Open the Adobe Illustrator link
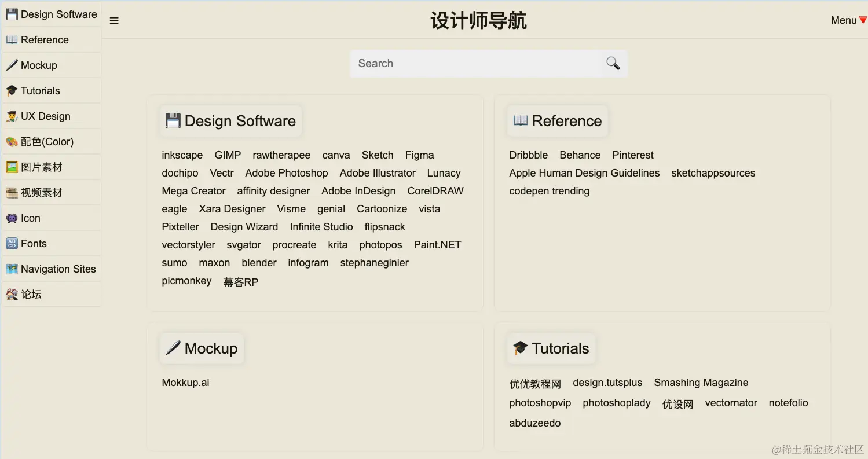Viewport: 868px width, 459px height. (378, 173)
